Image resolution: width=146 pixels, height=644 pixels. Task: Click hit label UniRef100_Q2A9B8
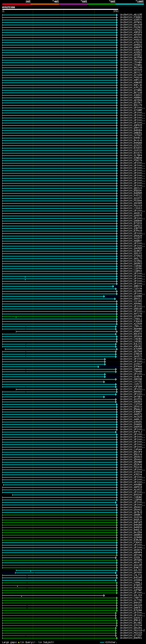(x=131, y=296)
